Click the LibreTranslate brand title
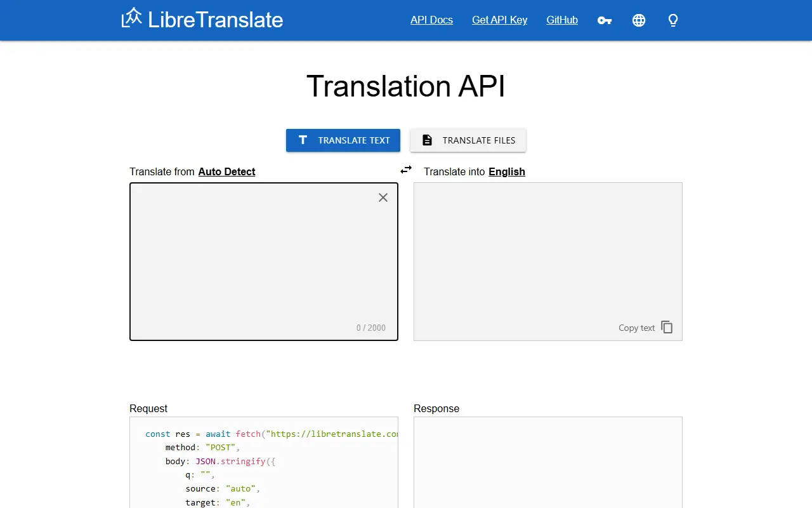 coord(216,20)
